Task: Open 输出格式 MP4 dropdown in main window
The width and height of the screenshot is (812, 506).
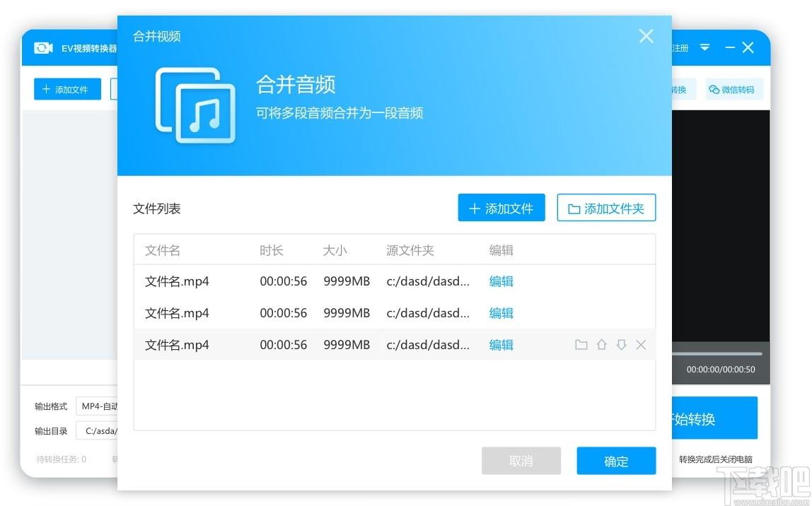Action: [x=97, y=406]
